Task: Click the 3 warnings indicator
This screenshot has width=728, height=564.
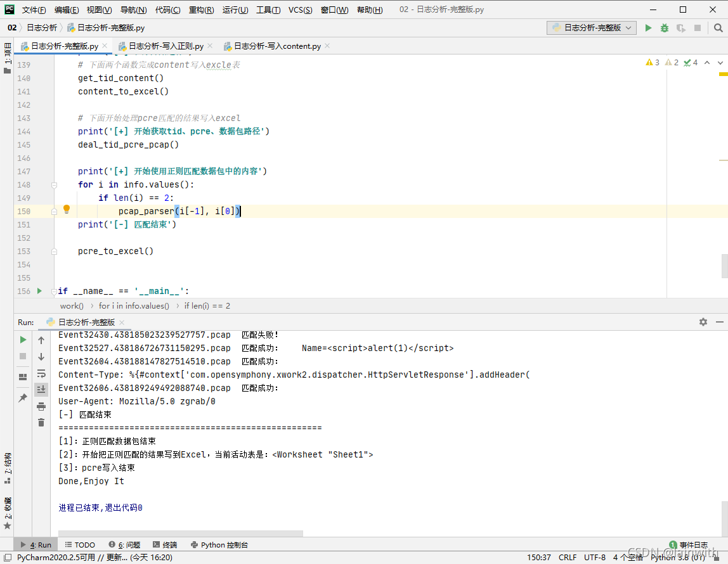Action: point(653,63)
